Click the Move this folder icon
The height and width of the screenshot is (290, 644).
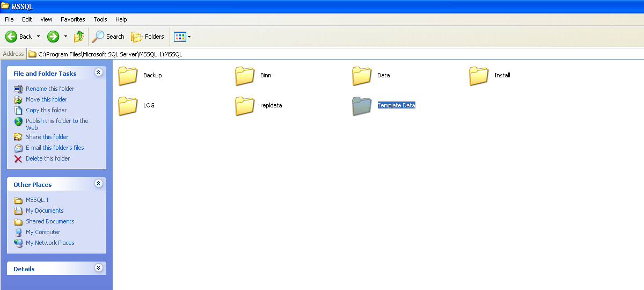pos(18,99)
